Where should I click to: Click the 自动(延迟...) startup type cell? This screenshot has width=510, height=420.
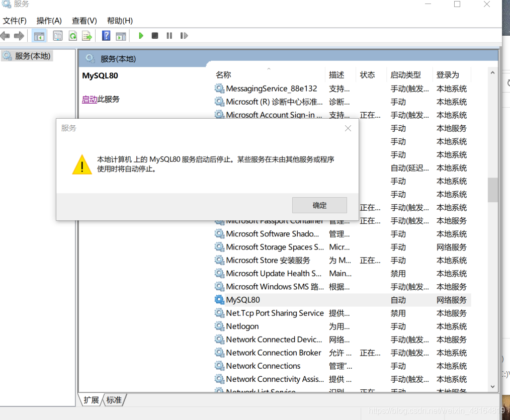point(410,168)
